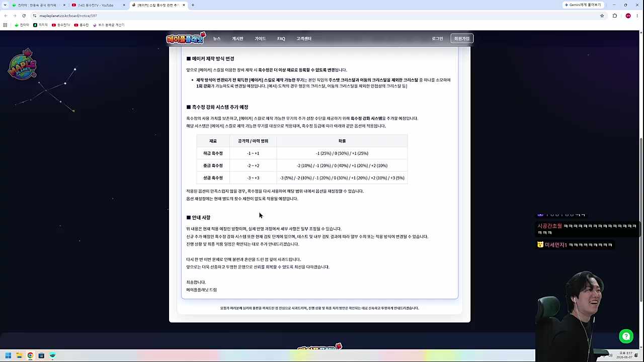Click the 중급 흑수정 table cell
The width and height of the screenshot is (644, 362).
213,165
